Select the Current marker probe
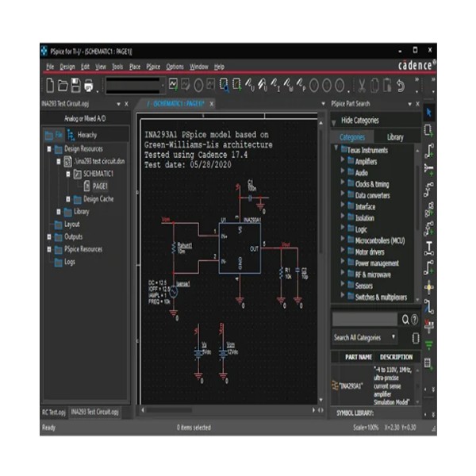 click(275, 85)
